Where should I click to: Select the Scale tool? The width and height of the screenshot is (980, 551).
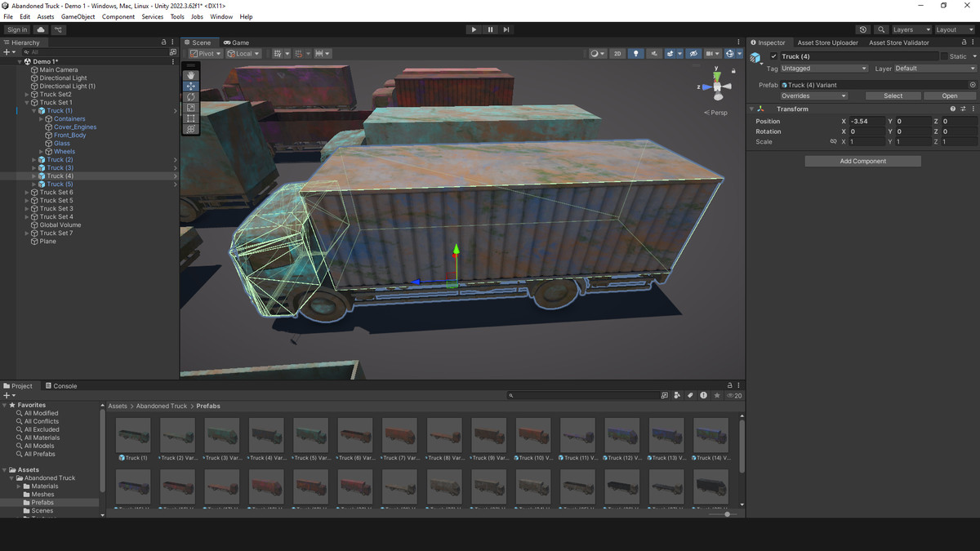point(191,107)
